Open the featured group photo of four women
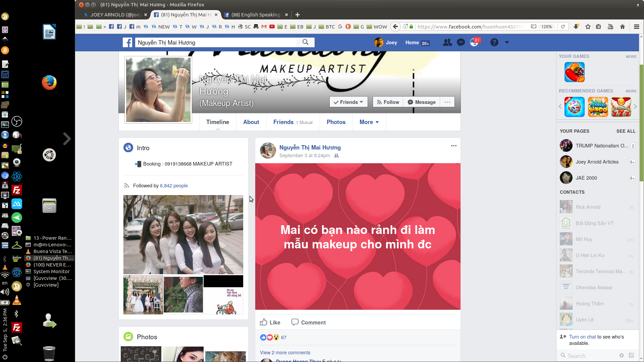Image resolution: width=644 pixels, height=362 pixels. pyautogui.click(x=183, y=235)
